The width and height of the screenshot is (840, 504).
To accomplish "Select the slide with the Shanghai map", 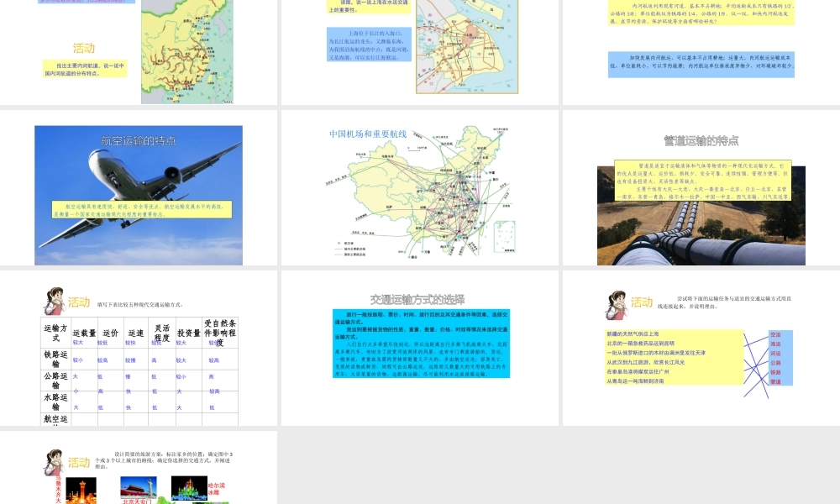I will point(419,52).
